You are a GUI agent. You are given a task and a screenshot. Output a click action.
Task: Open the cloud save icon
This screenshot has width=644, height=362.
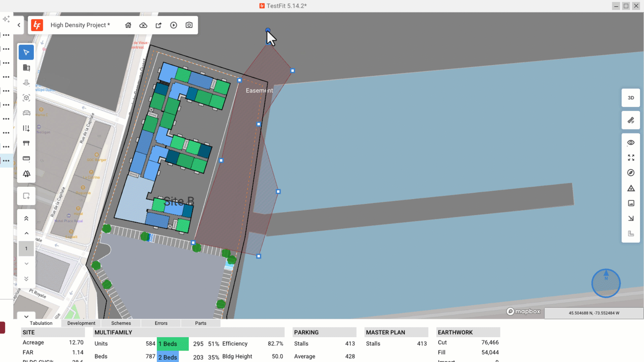coord(143,25)
